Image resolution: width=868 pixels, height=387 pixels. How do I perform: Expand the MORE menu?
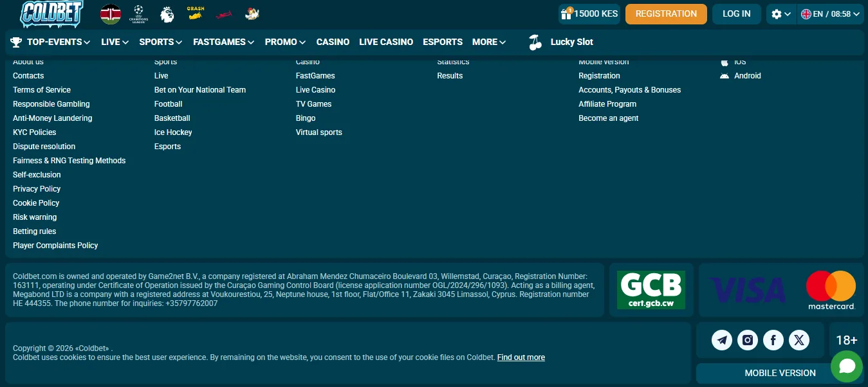click(489, 42)
